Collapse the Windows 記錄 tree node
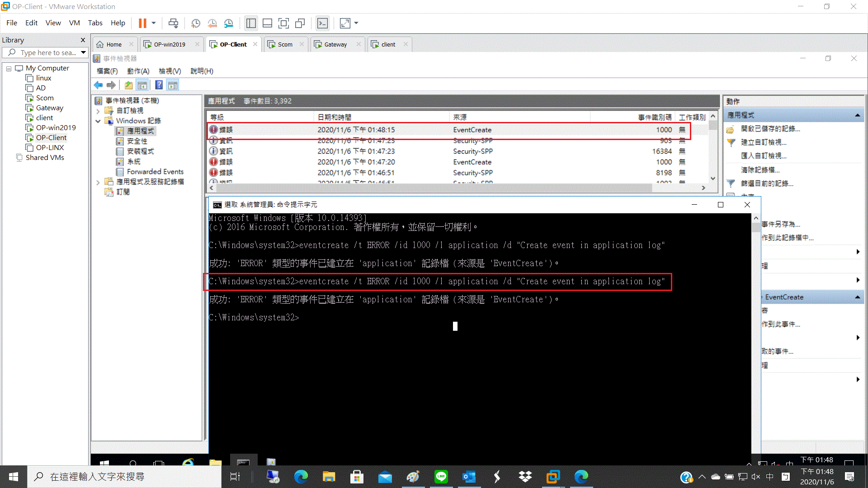868x488 pixels. click(98, 121)
